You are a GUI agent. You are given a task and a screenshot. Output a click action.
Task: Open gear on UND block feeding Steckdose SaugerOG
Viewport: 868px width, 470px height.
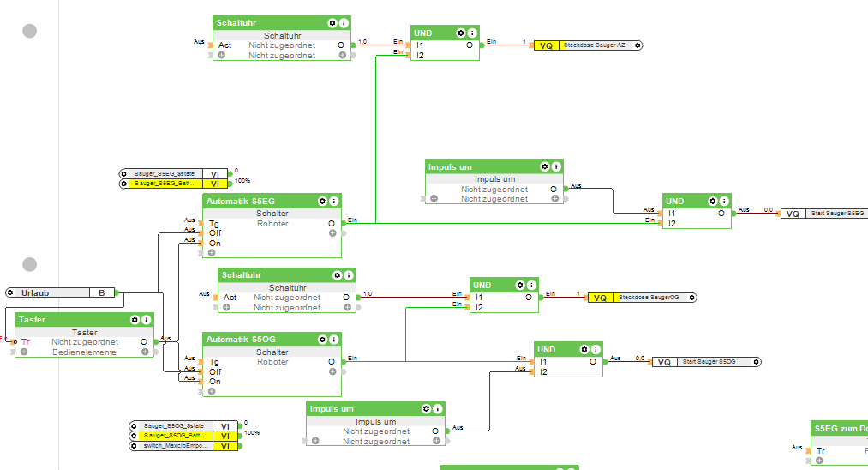520,285
